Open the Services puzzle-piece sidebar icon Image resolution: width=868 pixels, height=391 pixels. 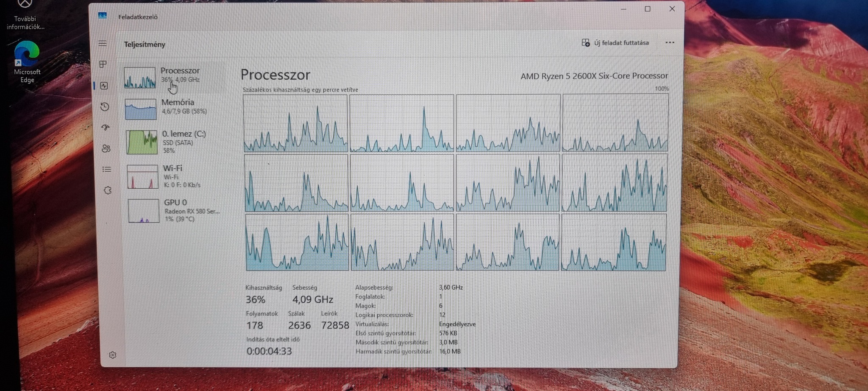coord(108,190)
